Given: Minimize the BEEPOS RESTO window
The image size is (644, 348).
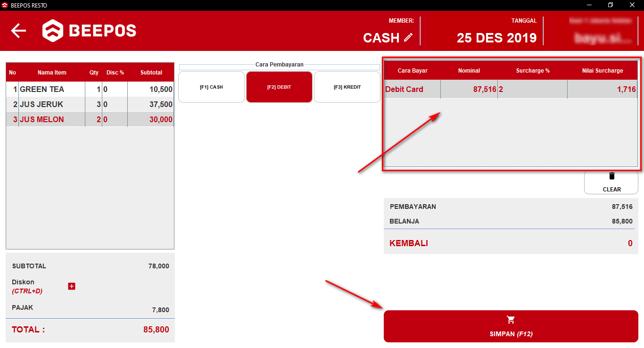Looking at the screenshot, I should (x=590, y=5).
